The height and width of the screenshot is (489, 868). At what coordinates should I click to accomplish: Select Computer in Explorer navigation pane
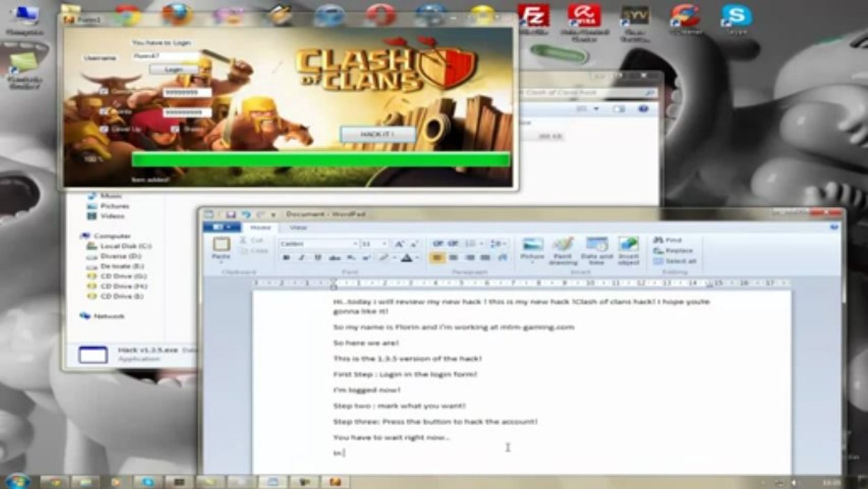pyautogui.click(x=106, y=236)
